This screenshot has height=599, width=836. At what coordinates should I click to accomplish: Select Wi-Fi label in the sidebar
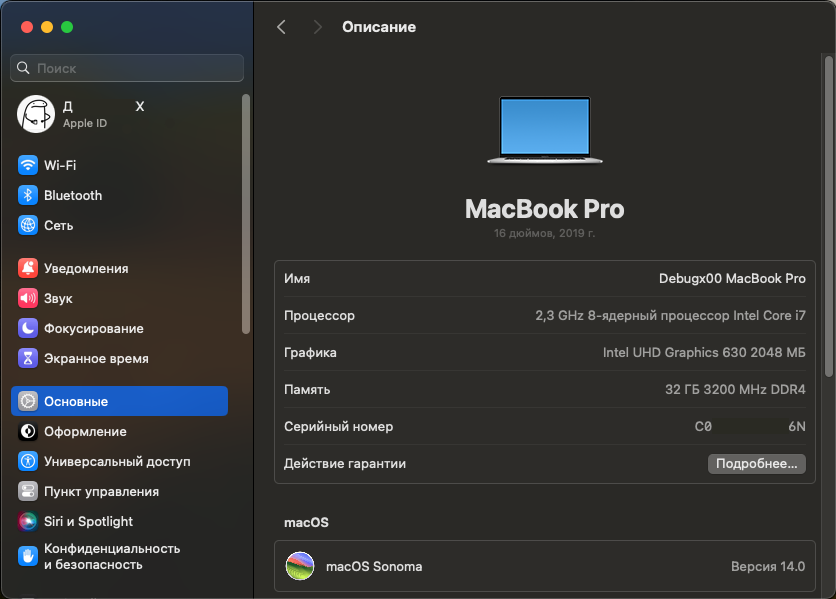click(60, 165)
